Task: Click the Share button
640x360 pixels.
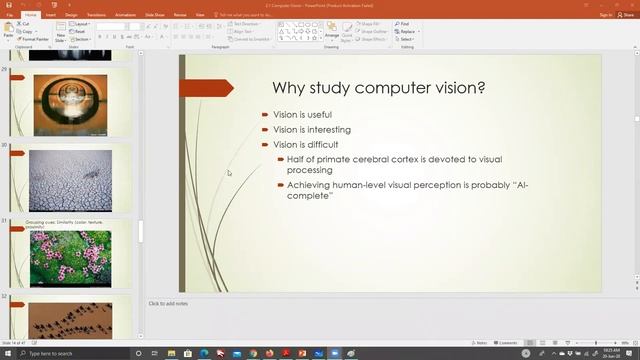Action: coord(626,15)
